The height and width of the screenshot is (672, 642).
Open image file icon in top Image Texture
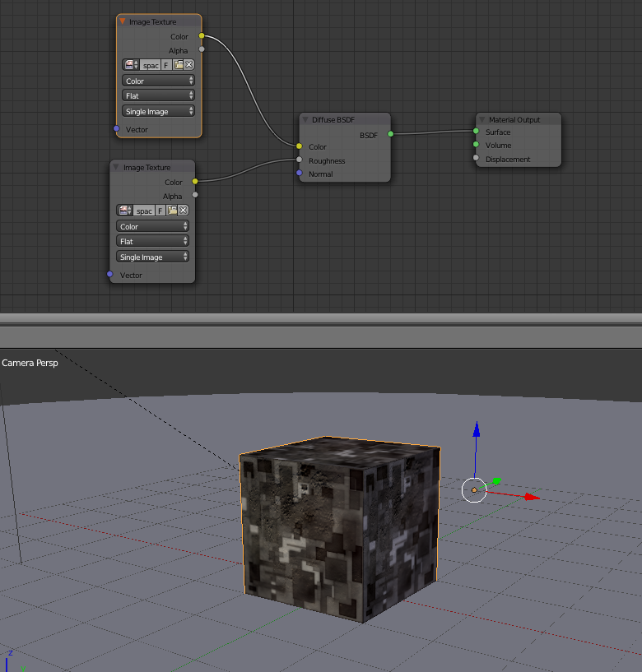click(x=179, y=65)
